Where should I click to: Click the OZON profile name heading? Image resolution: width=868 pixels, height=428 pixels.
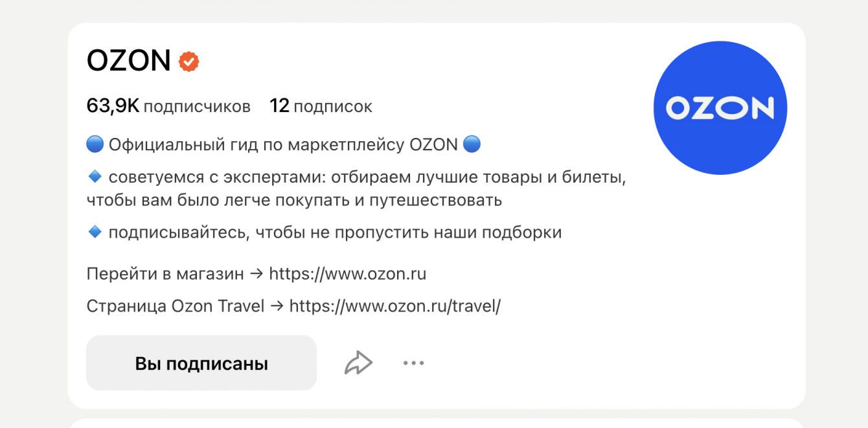click(128, 62)
